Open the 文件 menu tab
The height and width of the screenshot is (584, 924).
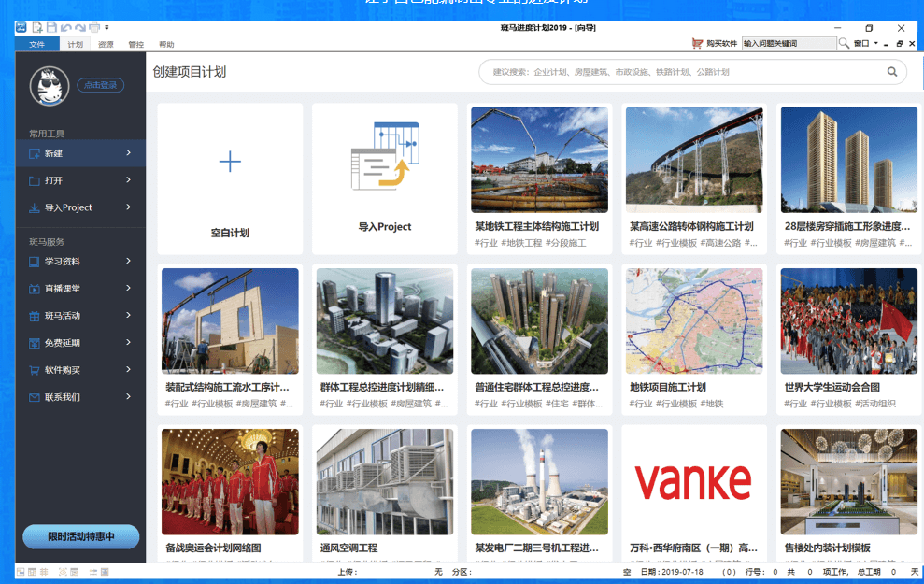(x=36, y=44)
